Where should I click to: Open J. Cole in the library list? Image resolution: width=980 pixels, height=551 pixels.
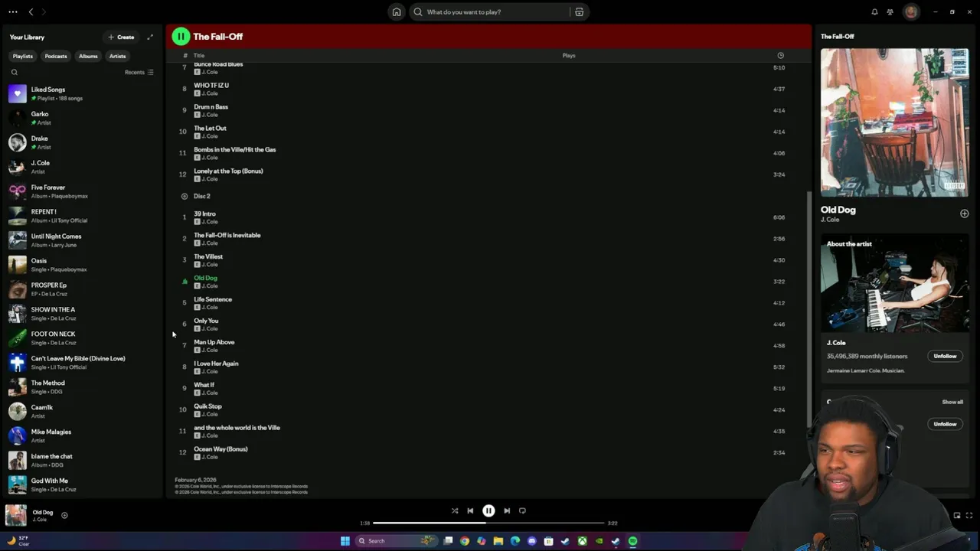(82, 167)
